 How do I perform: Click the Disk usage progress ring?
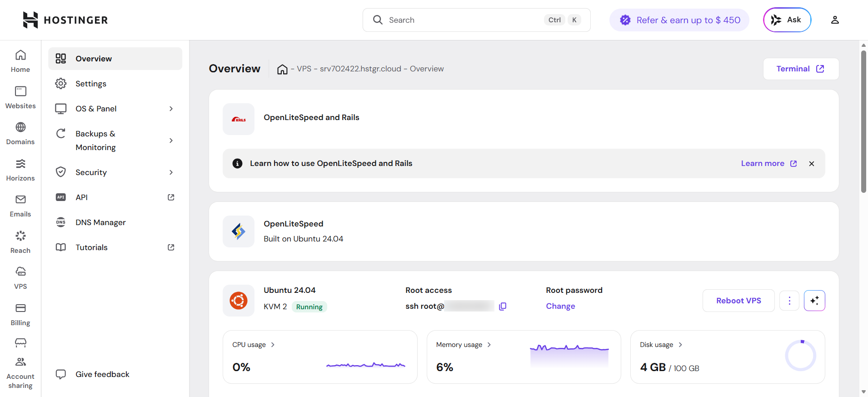coord(801,355)
